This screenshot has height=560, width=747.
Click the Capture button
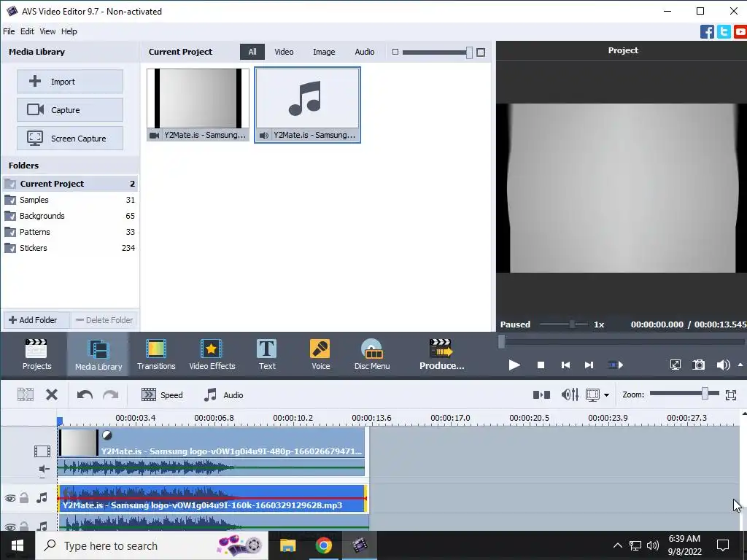(70, 110)
